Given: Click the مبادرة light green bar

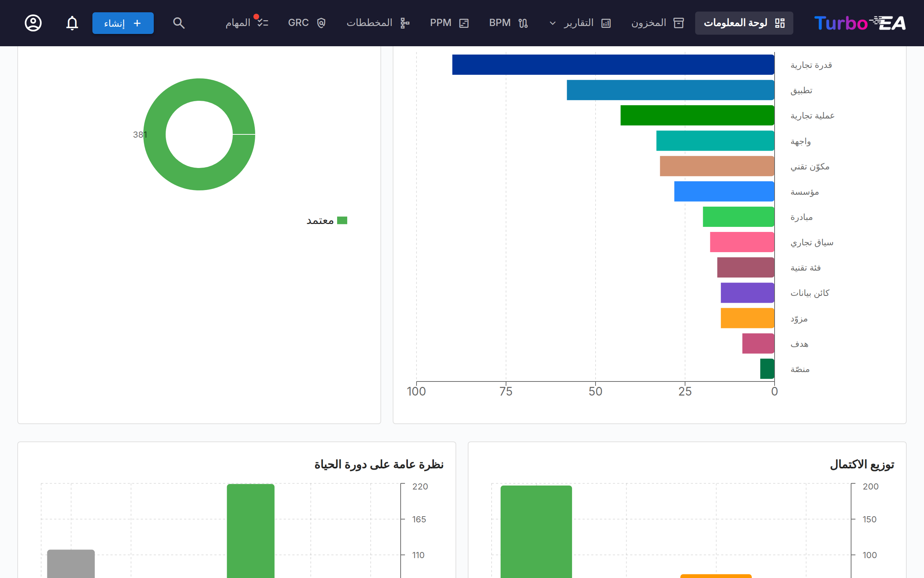Looking at the screenshot, I should coord(738,217).
